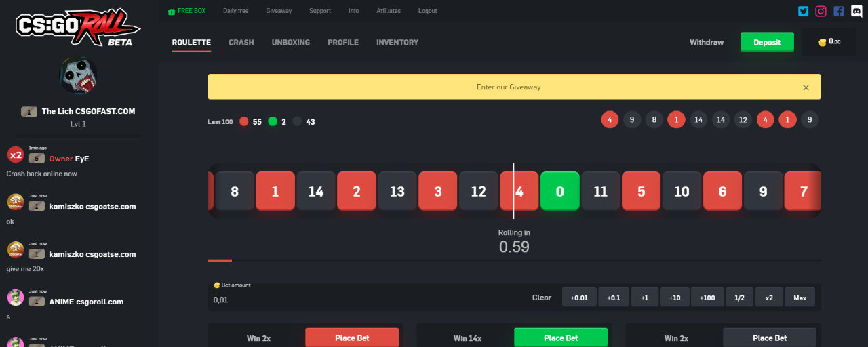
Task: Click the Bet amount input field
Action: coord(366,299)
